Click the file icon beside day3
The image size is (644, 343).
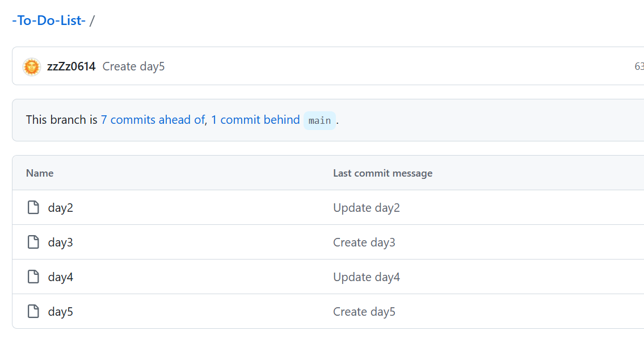point(33,242)
